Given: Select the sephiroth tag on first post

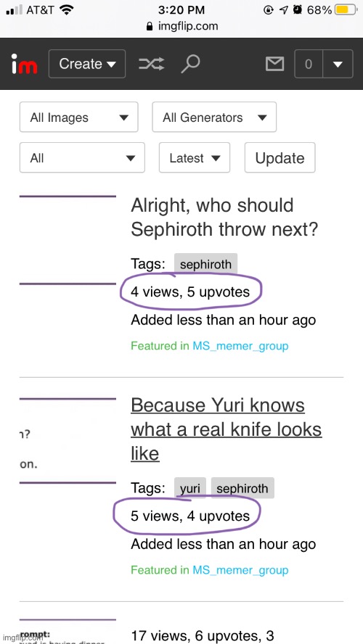Looking at the screenshot, I should (206, 264).
